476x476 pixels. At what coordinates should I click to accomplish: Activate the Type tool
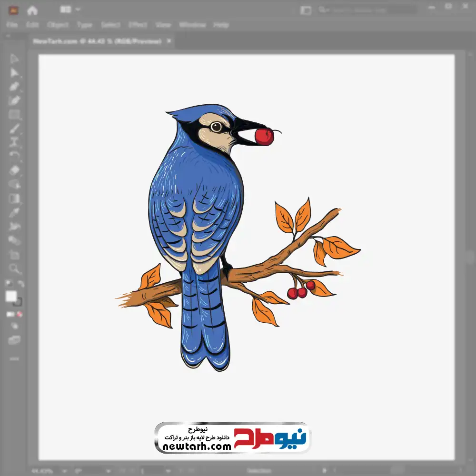(14, 142)
